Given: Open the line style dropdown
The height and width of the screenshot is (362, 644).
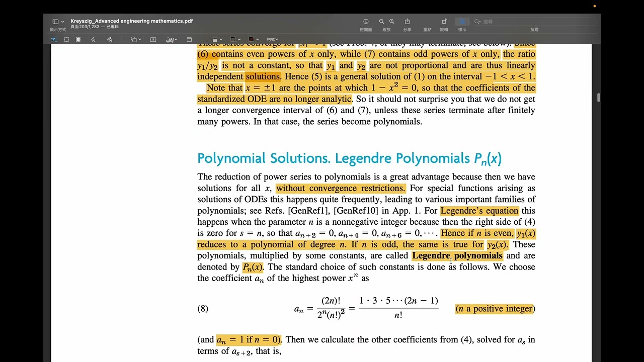Looking at the screenshot, I should click(217, 39).
